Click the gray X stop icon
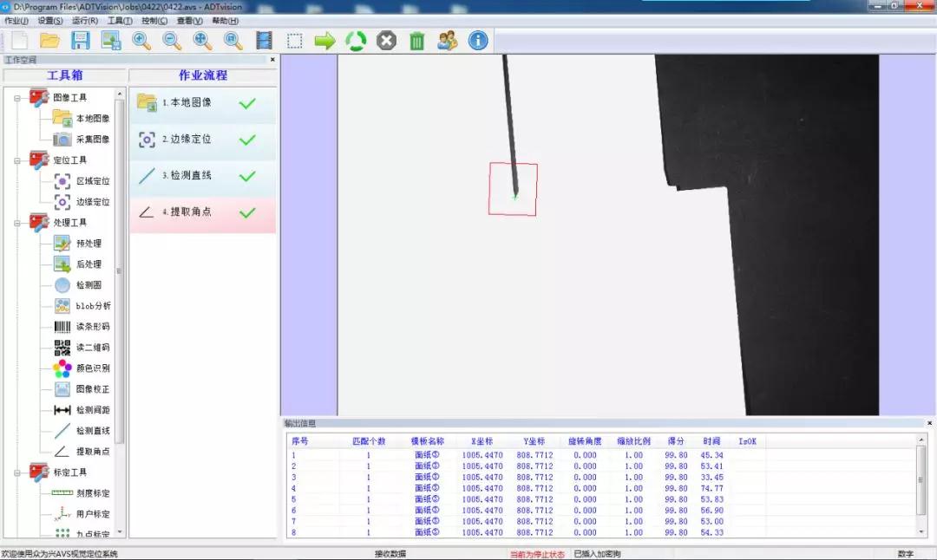The width and height of the screenshot is (937, 560). tap(387, 41)
